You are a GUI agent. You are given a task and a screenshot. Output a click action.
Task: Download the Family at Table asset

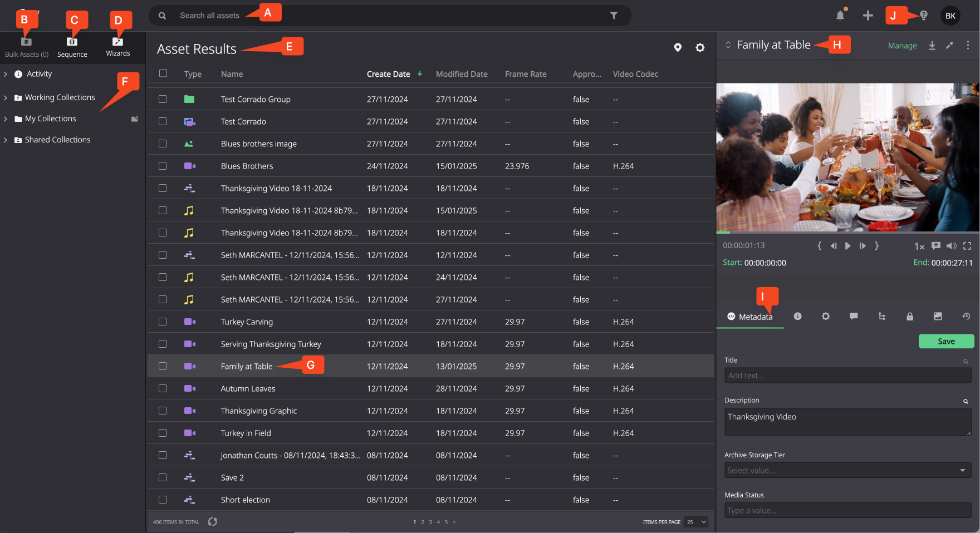(x=932, y=46)
